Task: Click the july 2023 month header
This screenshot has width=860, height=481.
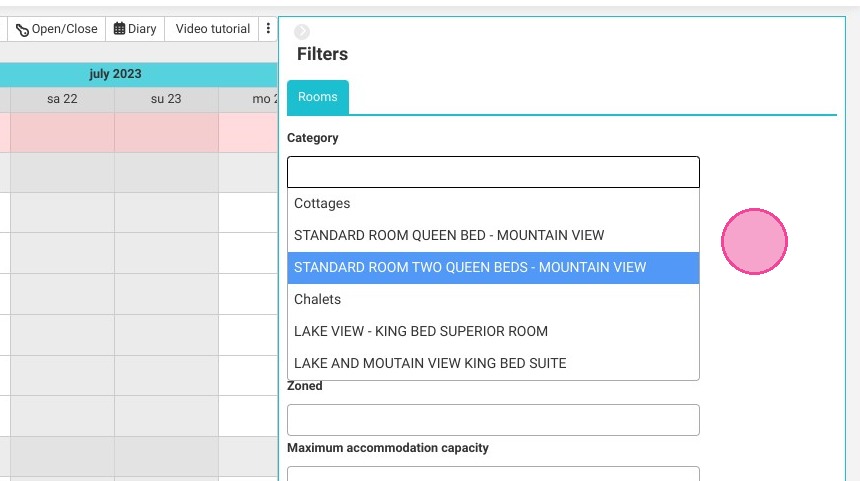Action: click(115, 74)
